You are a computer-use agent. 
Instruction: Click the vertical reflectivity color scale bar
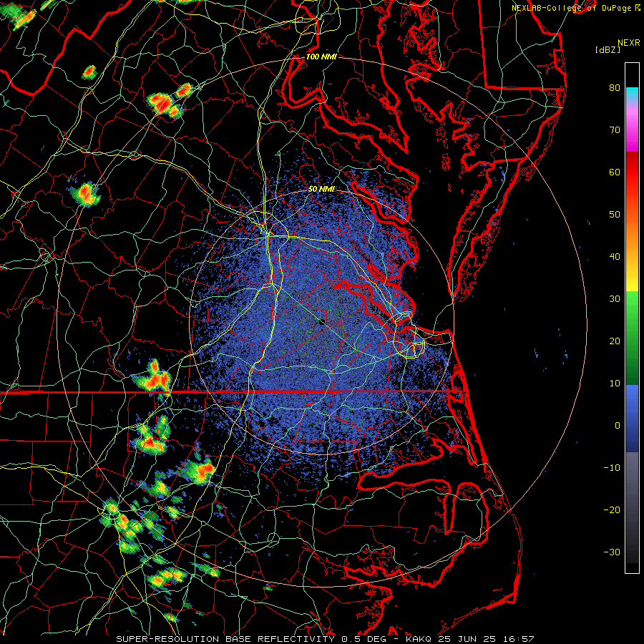632,318
